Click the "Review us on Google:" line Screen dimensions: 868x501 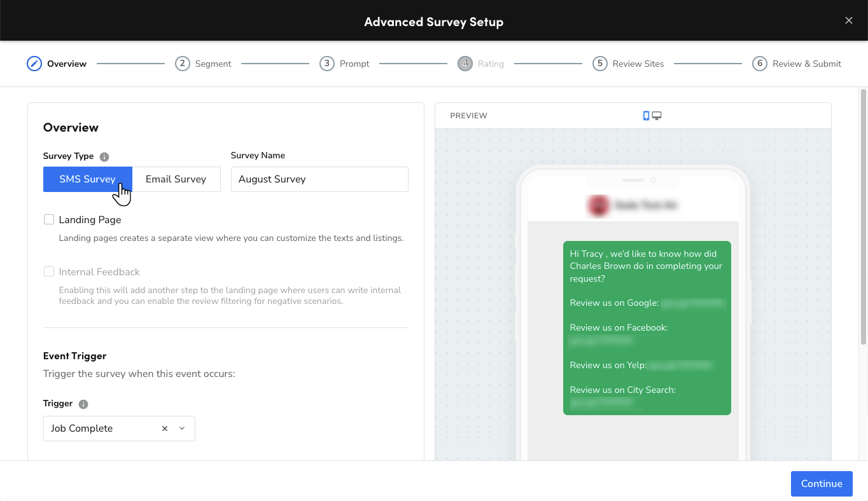614,303
